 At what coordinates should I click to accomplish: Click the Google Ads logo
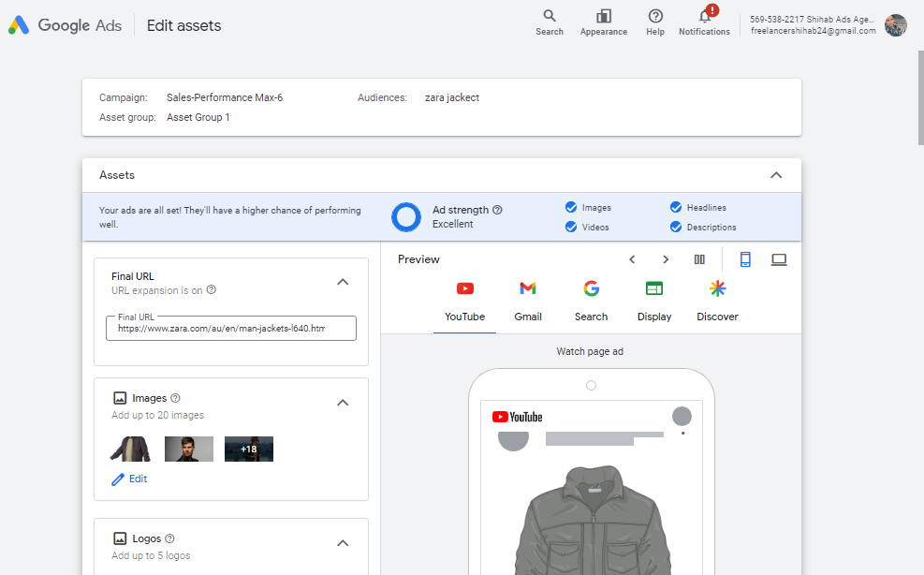pyautogui.click(x=65, y=25)
